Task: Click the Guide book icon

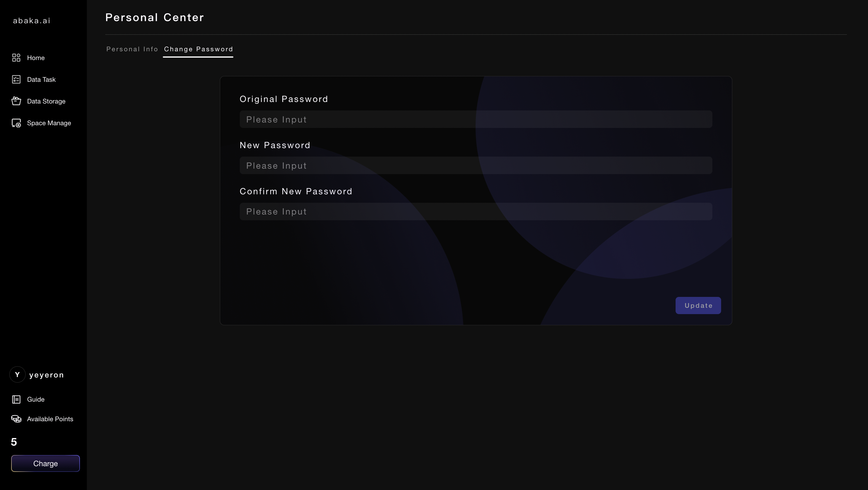Action: tap(16, 399)
